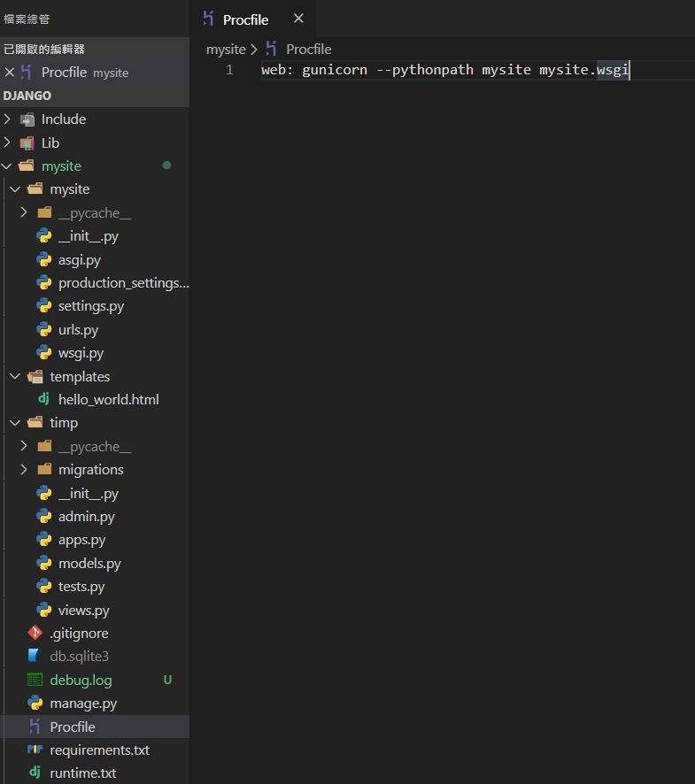Viewport: 695px width, 784px height.
Task: Click the Django icon next to hello_world.html
Action: point(43,400)
